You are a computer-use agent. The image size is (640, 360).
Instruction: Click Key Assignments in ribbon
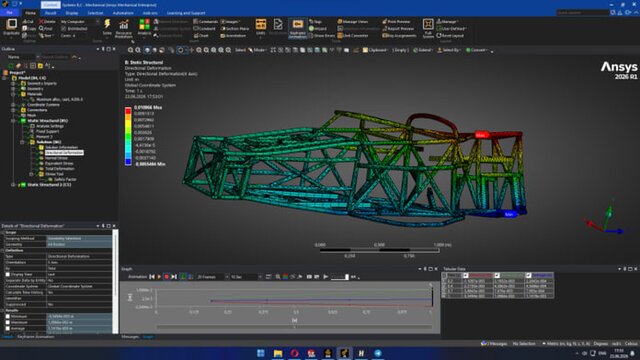(399, 36)
